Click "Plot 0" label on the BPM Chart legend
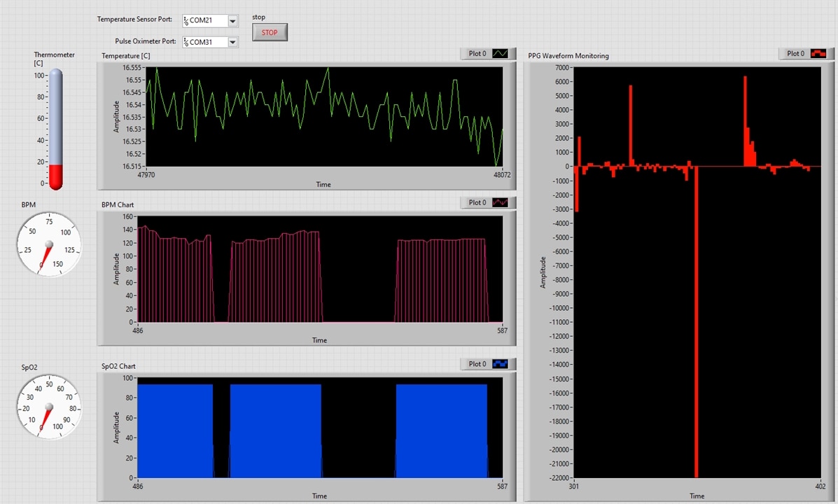 tap(477, 202)
